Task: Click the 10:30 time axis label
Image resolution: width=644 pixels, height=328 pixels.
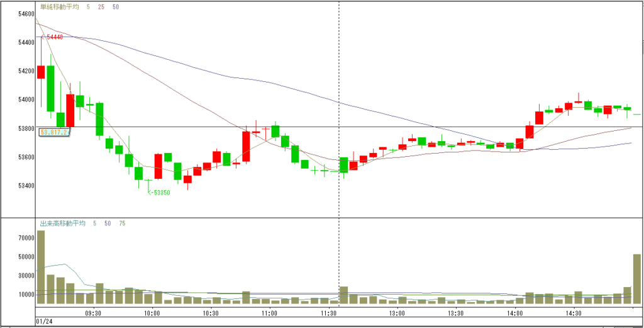Action: 210,313
